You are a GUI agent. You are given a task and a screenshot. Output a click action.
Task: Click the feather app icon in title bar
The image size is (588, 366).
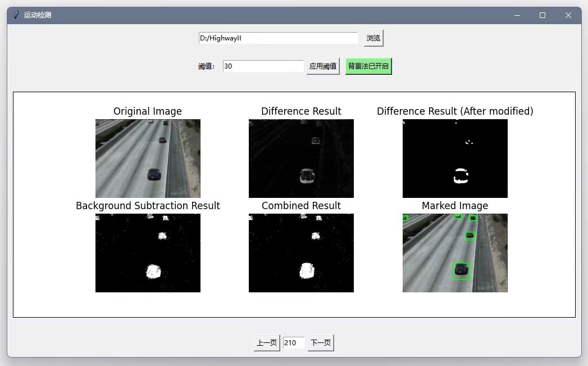pos(16,15)
